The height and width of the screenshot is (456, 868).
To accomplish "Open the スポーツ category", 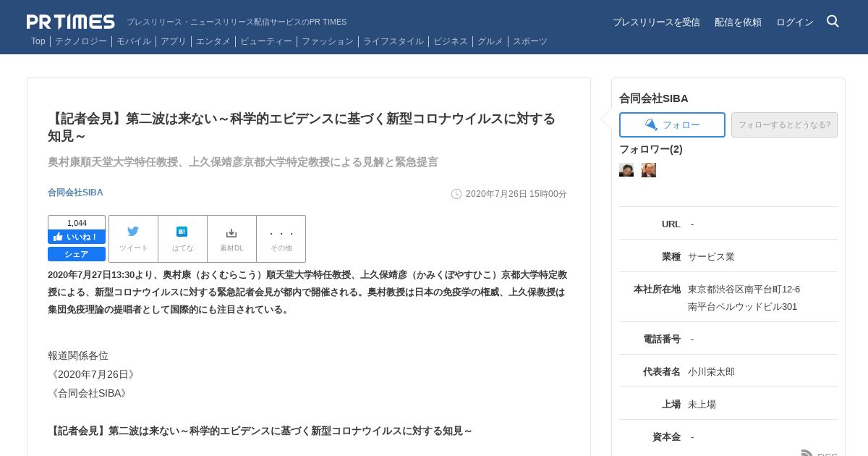I will point(530,41).
